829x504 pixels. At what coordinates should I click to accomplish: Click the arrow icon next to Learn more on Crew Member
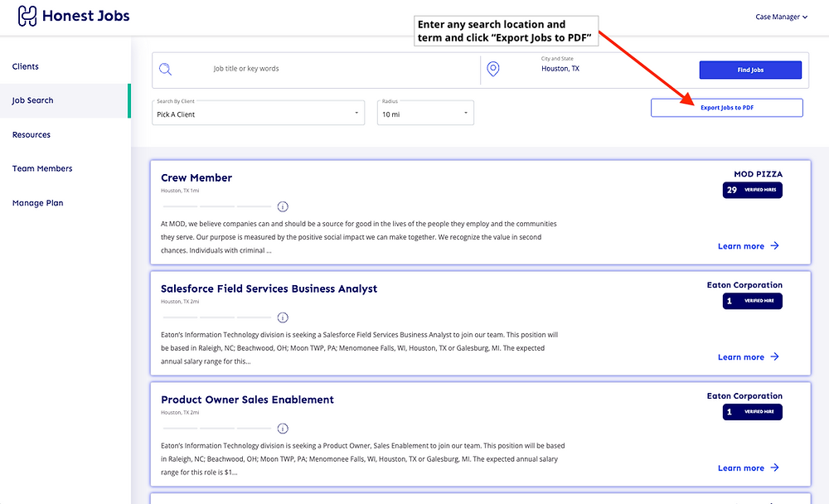coord(773,245)
